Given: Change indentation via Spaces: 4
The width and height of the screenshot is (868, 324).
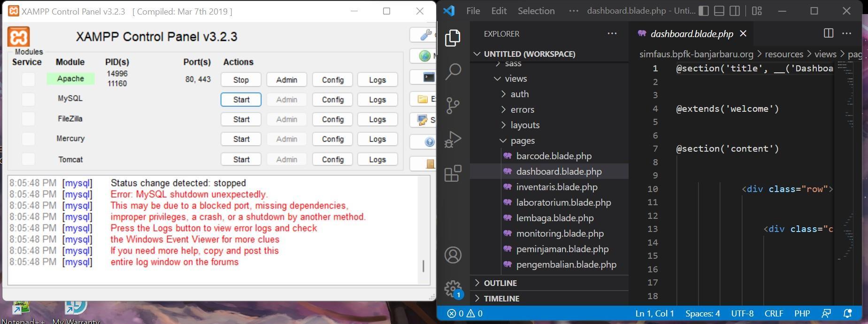Looking at the screenshot, I should coord(702,313).
